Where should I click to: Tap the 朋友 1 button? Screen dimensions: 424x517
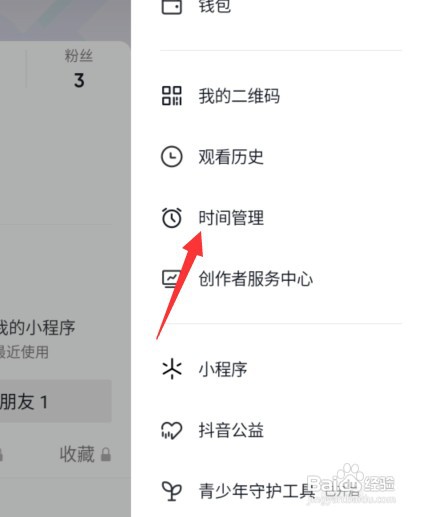click(53, 401)
